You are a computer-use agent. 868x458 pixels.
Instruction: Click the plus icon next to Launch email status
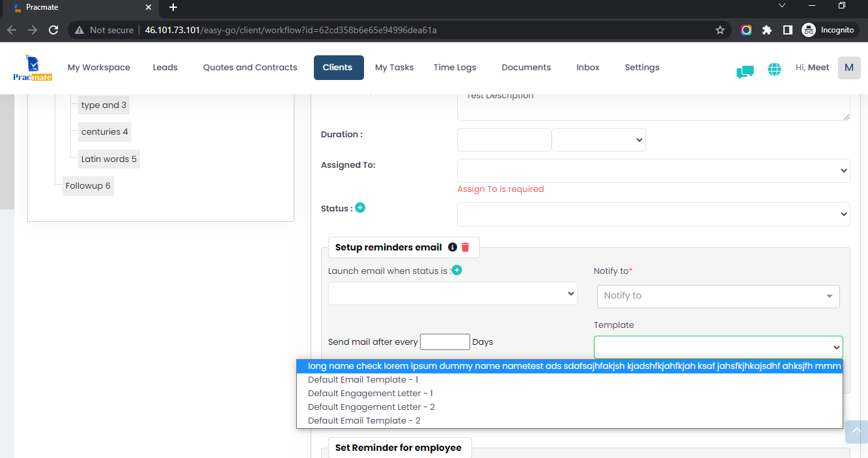(457, 270)
